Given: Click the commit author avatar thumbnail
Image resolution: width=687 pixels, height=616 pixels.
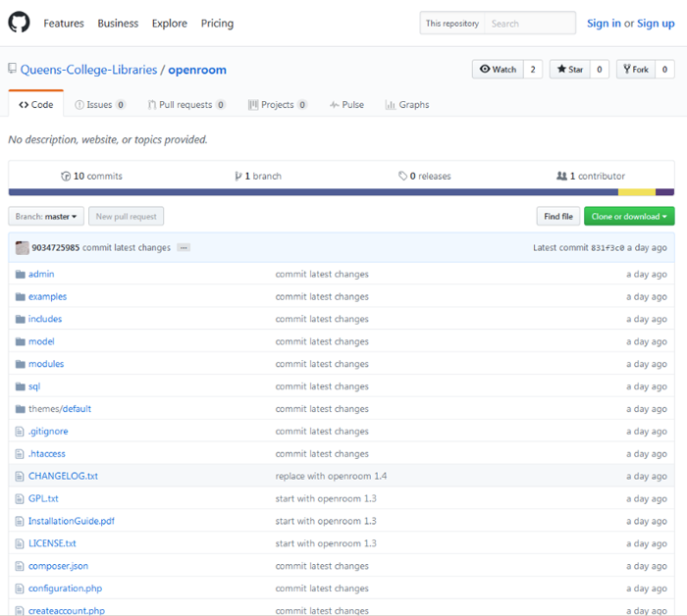Looking at the screenshot, I should [x=22, y=248].
